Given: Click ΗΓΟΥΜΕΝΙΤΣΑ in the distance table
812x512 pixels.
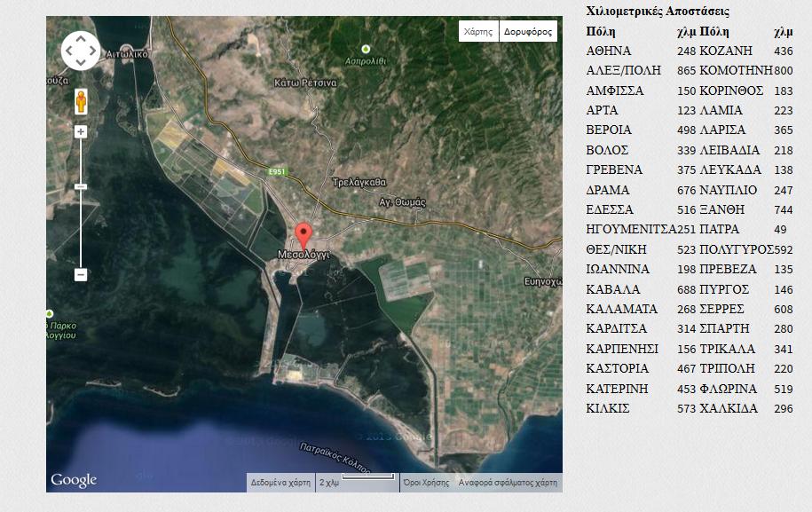Looking at the screenshot, I should [631, 229].
